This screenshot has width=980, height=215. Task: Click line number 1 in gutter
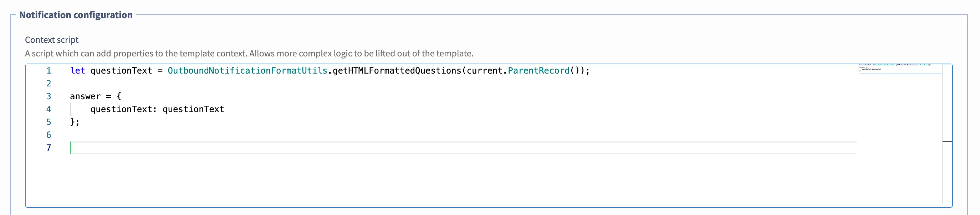[49, 70]
